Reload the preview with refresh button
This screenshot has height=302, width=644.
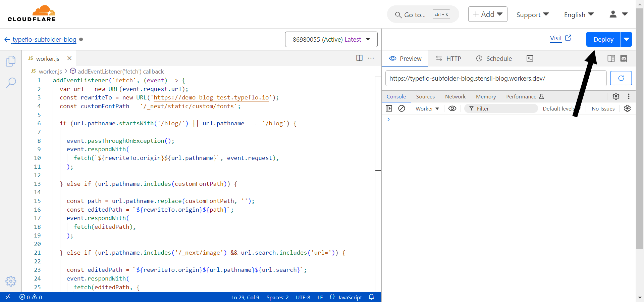(x=621, y=78)
